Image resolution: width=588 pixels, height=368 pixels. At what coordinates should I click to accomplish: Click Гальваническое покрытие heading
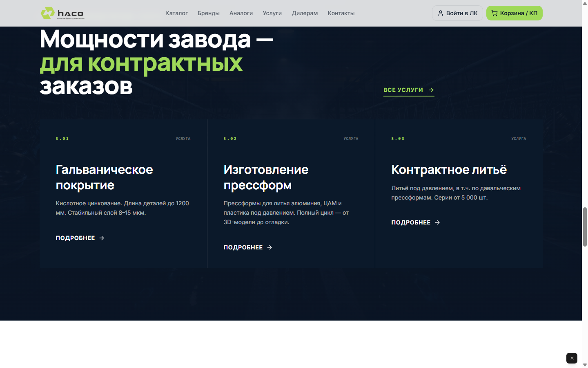click(x=105, y=177)
